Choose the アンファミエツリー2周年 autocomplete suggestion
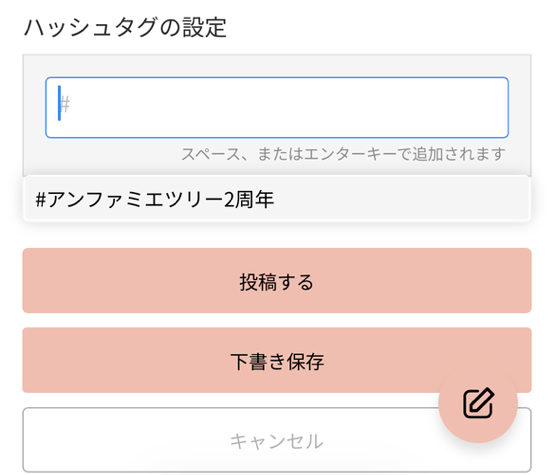 click(x=277, y=199)
